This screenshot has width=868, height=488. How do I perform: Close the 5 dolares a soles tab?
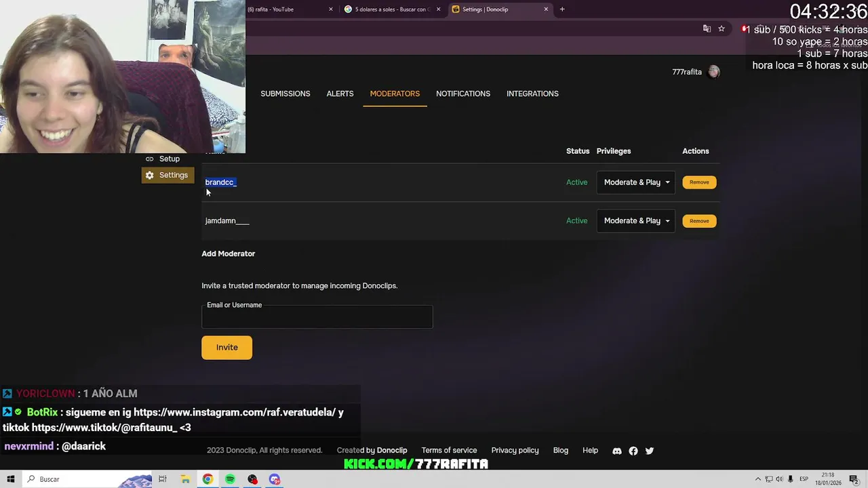pyautogui.click(x=438, y=9)
